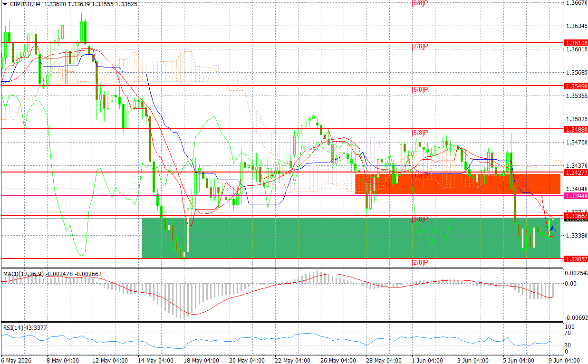Click the 1.33057 red price tag
Viewport: 588px width, 364px height.
pos(576,259)
